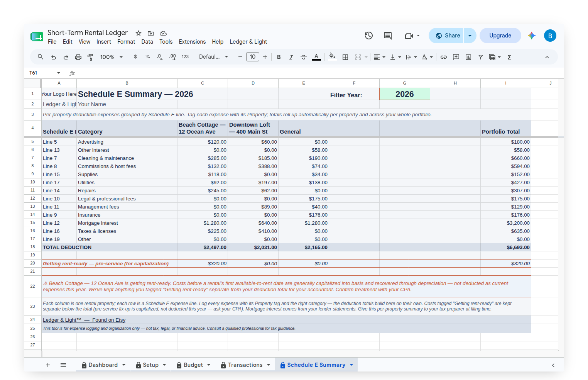The height and width of the screenshot is (380, 588).
Task: Toggle strikethrough formatting
Action: point(304,57)
